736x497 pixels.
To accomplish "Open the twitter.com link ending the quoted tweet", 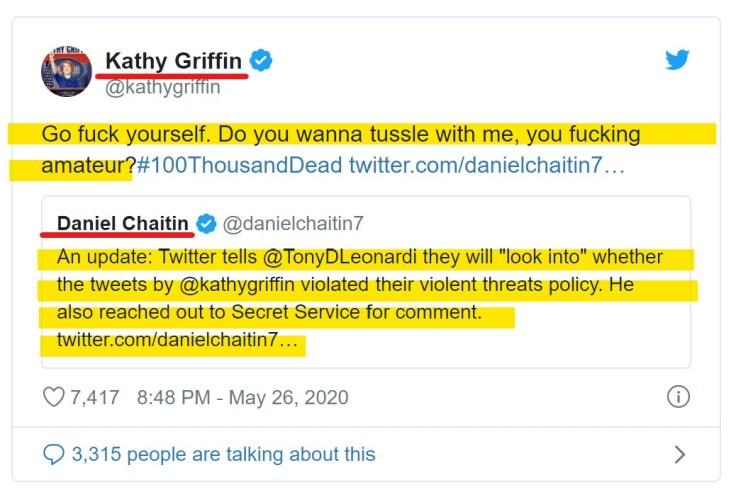I will [177, 341].
